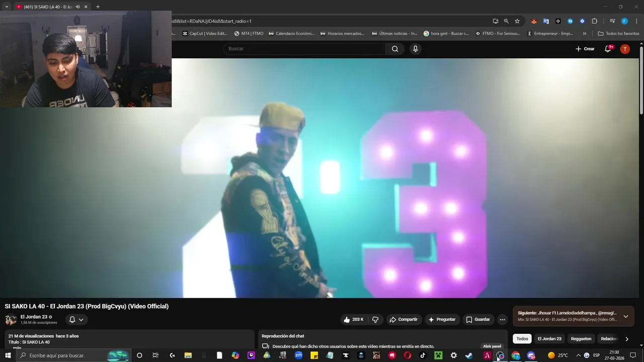
Task: Open the Settings gear in taskbar
Action: [454, 355]
